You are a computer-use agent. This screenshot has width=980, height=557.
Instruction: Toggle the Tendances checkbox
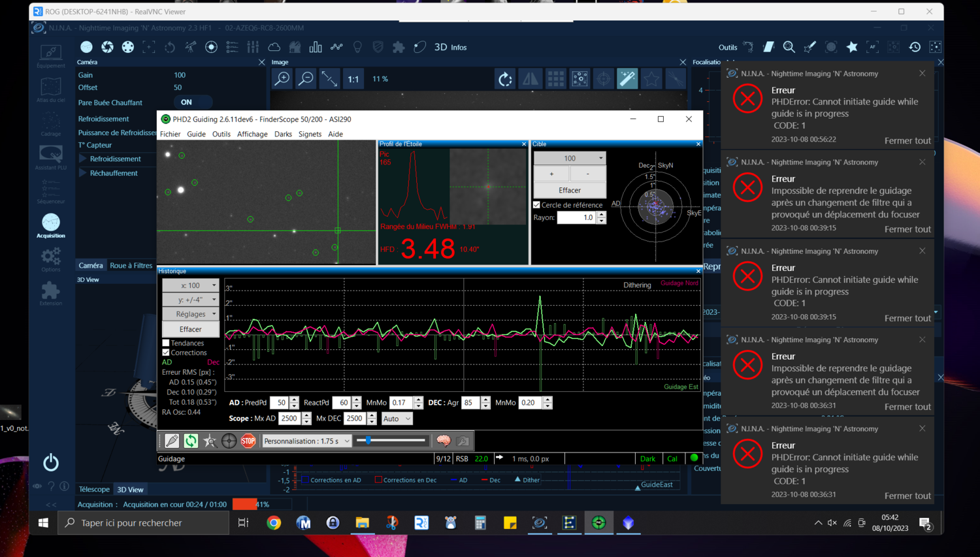166,343
